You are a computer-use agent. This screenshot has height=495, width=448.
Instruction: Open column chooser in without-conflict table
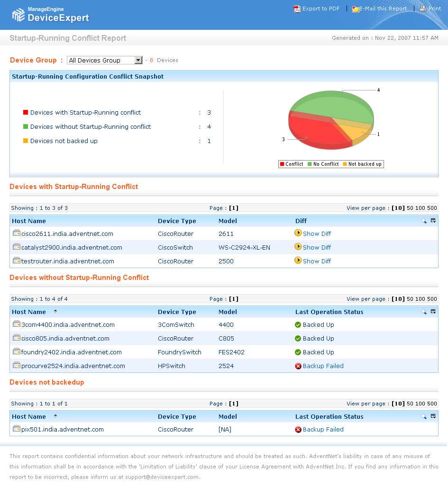[x=433, y=312]
